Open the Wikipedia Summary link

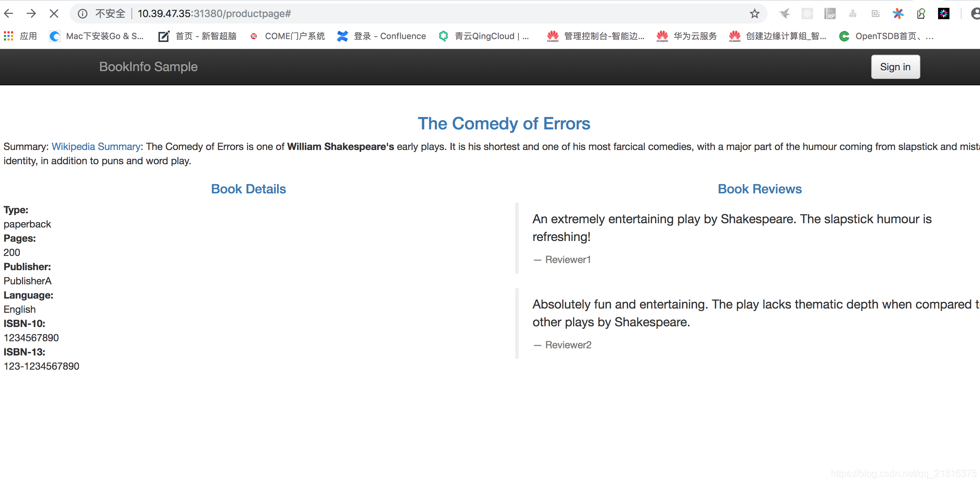[96, 146]
